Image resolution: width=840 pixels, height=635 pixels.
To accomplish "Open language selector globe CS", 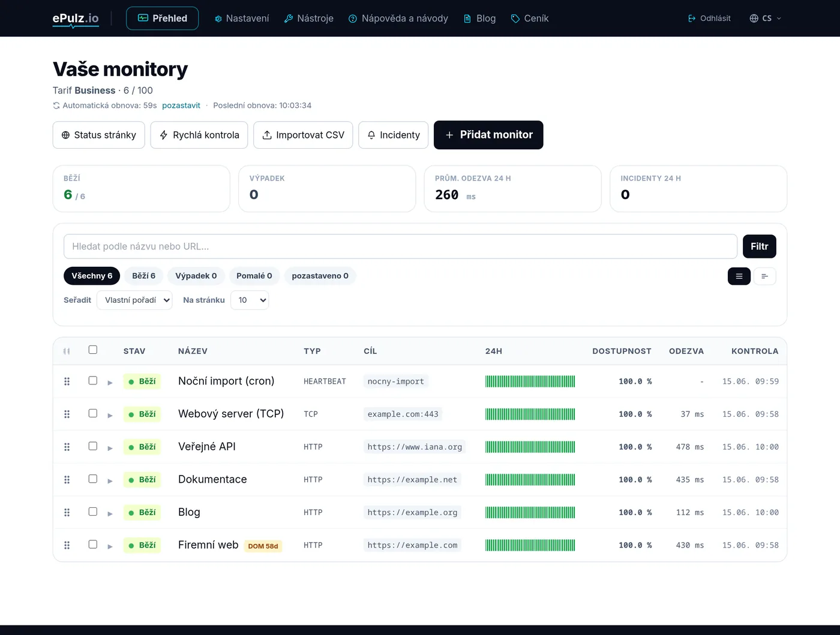I will pyautogui.click(x=766, y=19).
